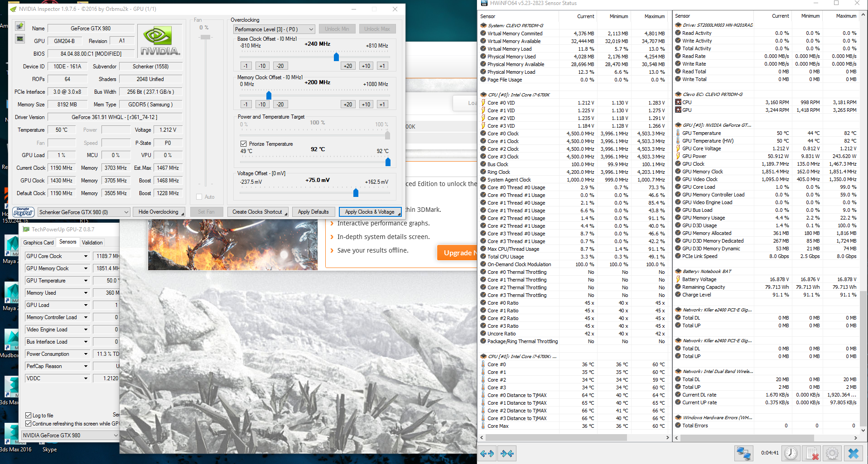Click the Memory Clock Offset slider handle
The image size is (868, 464).
(x=269, y=96)
